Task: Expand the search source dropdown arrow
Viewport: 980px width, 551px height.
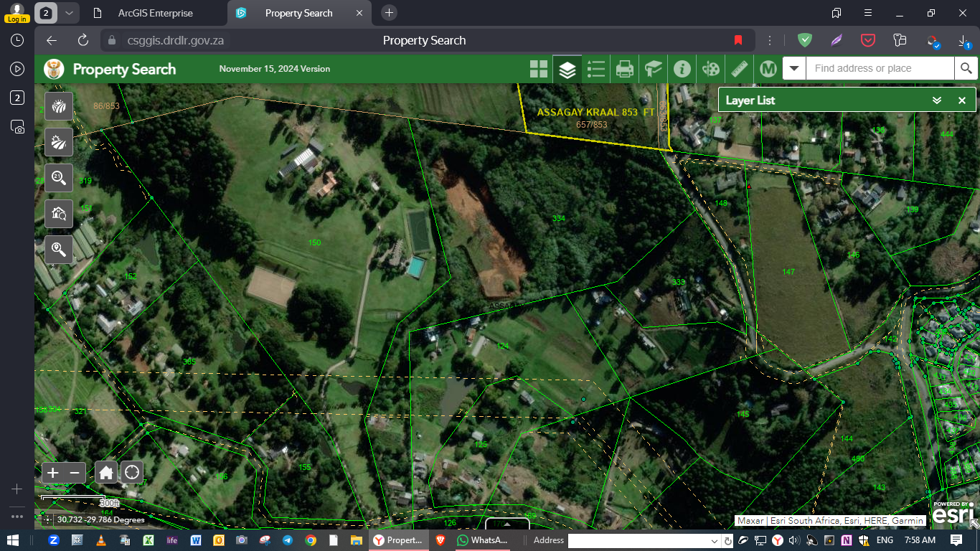Action: (794, 69)
